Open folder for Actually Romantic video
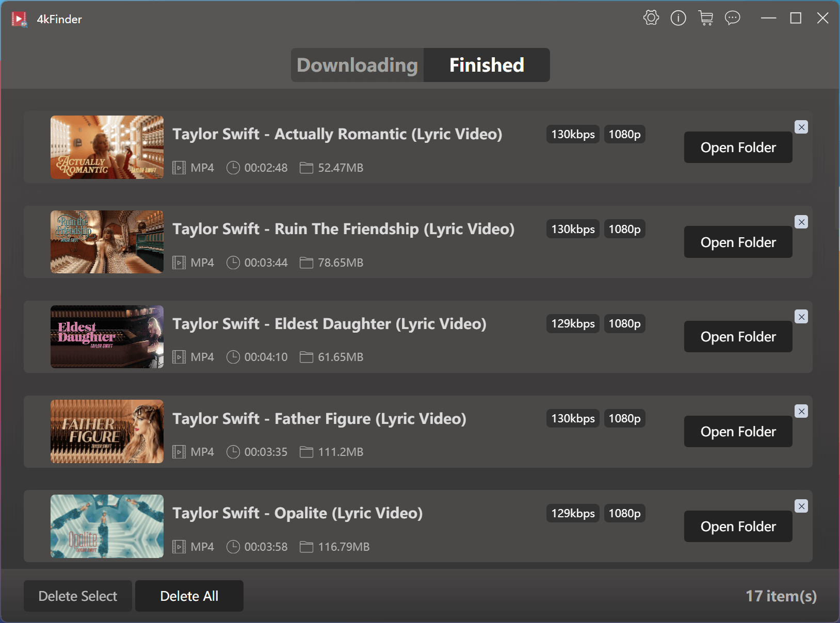 click(x=738, y=147)
